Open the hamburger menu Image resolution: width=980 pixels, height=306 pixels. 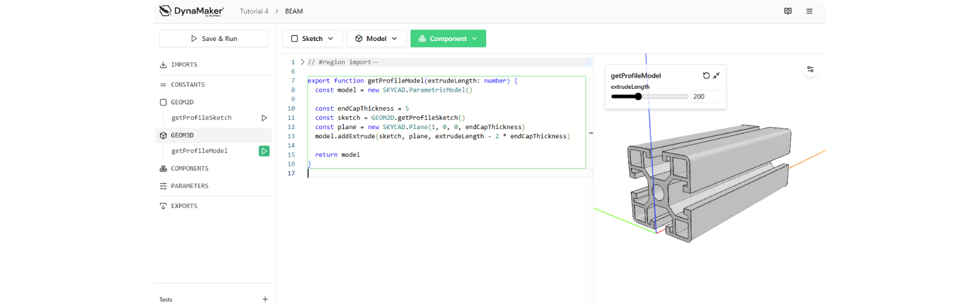tap(809, 11)
